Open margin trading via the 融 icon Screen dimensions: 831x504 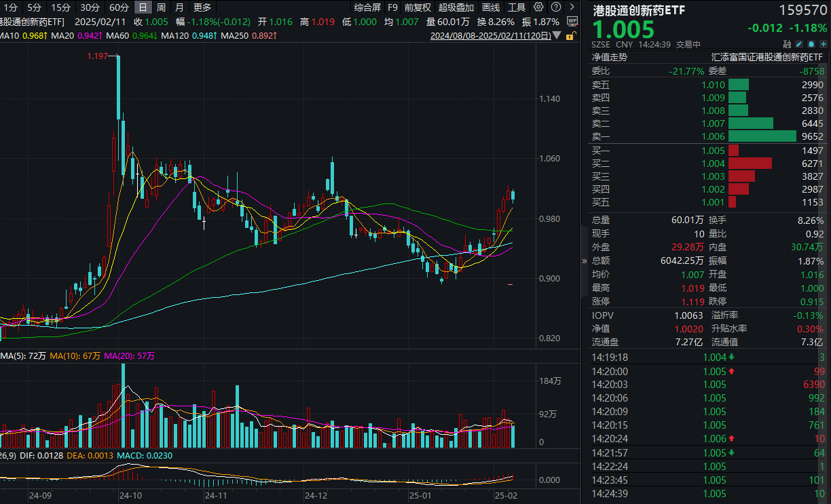787,43
